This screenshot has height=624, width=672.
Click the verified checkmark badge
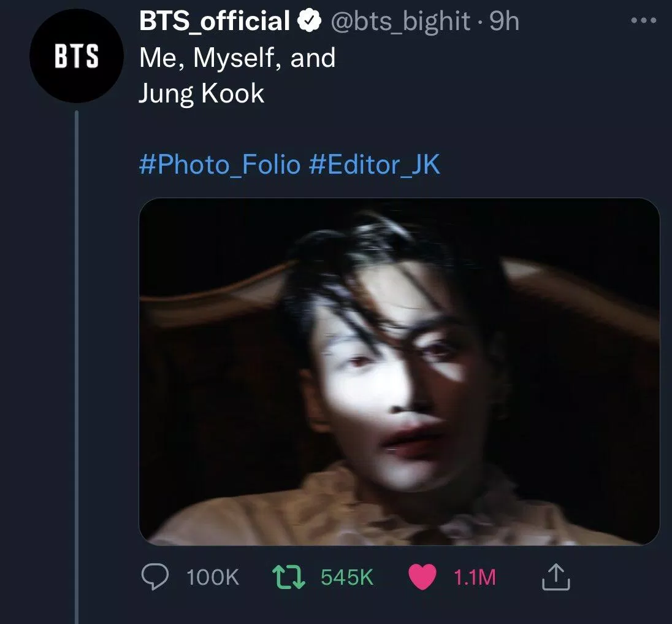click(310, 23)
